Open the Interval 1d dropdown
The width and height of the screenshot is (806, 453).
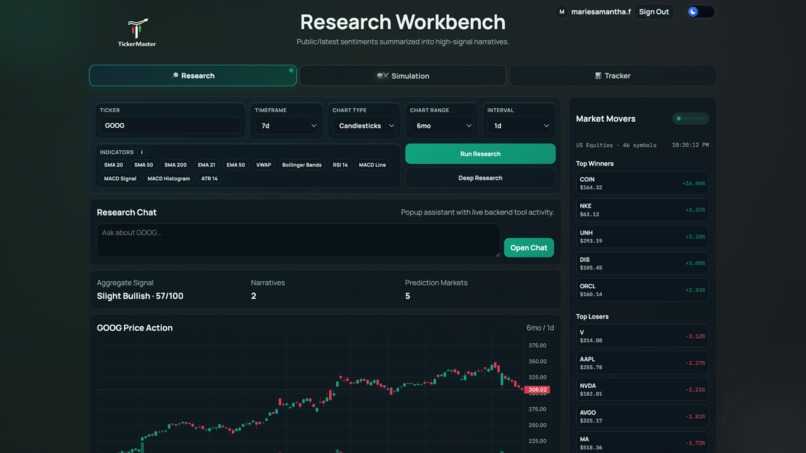point(519,125)
